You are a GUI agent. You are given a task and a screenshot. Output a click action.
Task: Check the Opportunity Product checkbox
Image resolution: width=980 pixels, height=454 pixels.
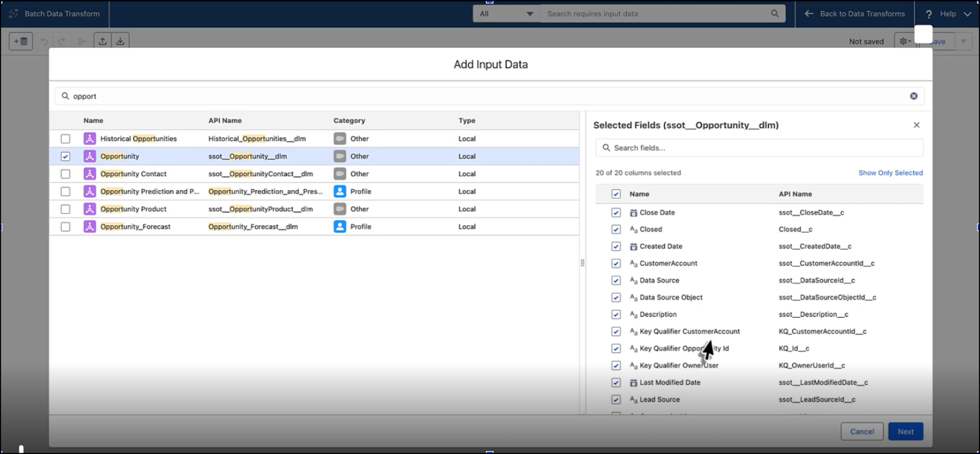point(65,209)
